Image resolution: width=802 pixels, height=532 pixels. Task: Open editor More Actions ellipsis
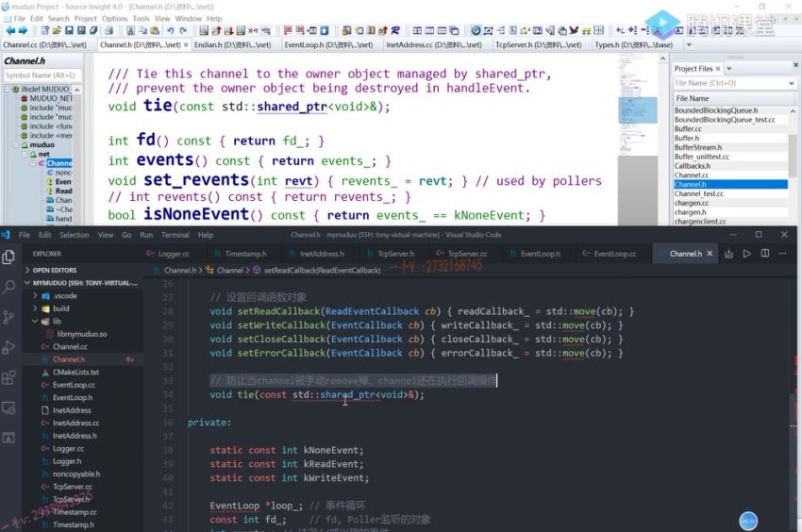pyautogui.click(x=784, y=254)
